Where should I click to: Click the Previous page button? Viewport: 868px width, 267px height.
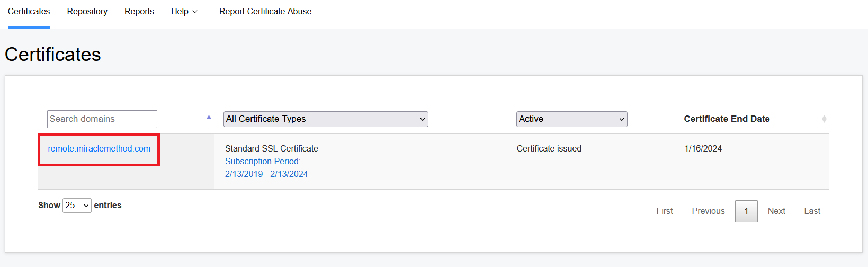[708, 211]
